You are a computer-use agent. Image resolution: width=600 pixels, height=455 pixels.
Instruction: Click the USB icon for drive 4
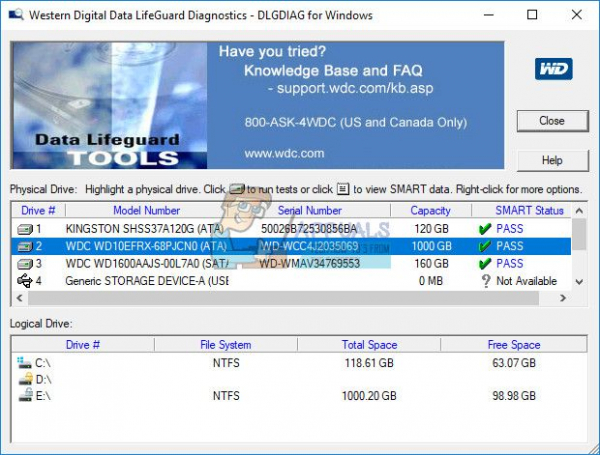pos(25,281)
